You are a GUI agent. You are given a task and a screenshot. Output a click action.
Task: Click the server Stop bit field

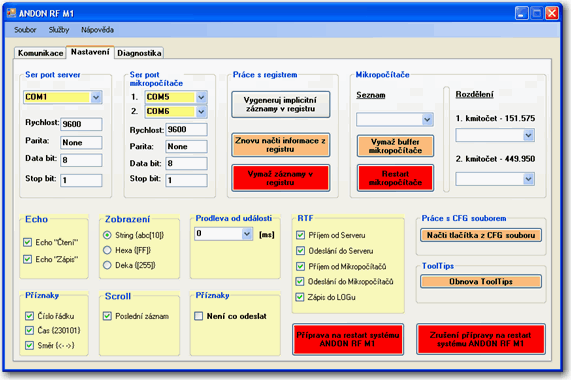point(81,180)
